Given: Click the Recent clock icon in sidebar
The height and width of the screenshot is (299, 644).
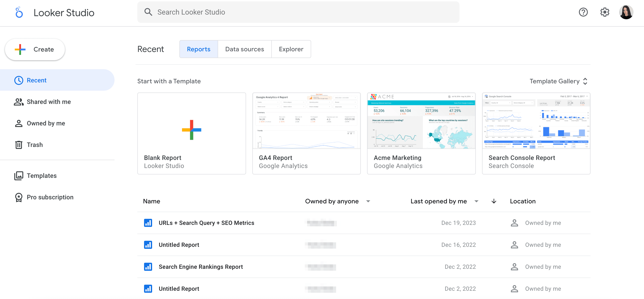Looking at the screenshot, I should (19, 80).
